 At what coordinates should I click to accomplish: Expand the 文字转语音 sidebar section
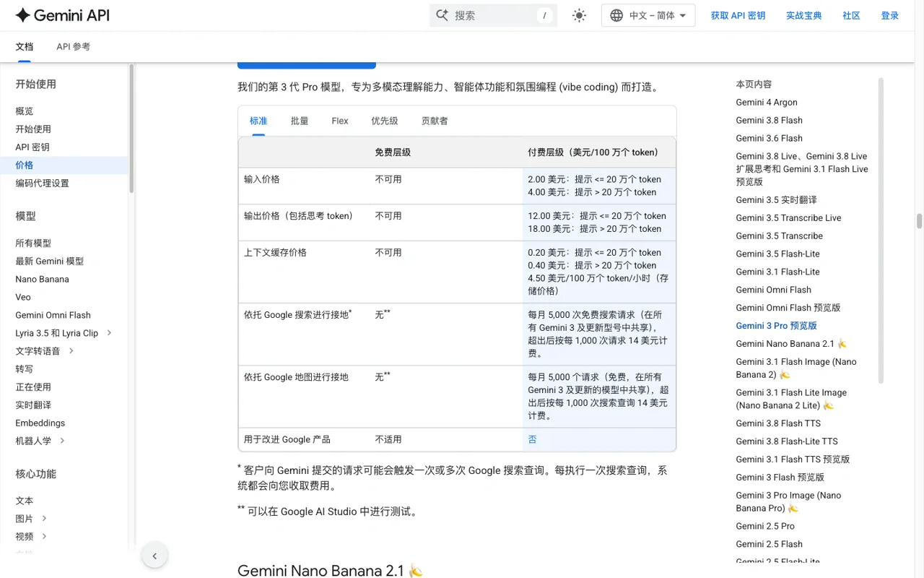(x=71, y=351)
